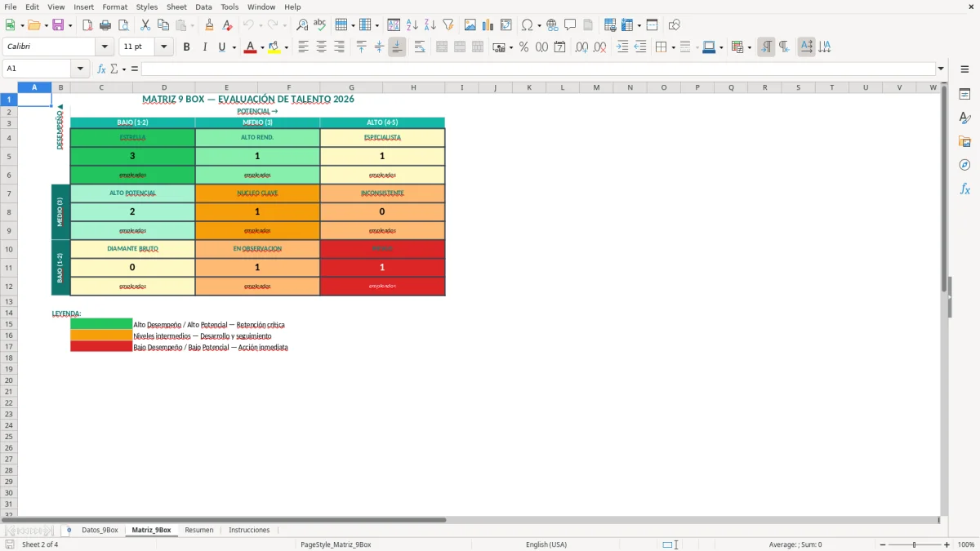Click the English (USA) language status field

click(x=546, y=544)
